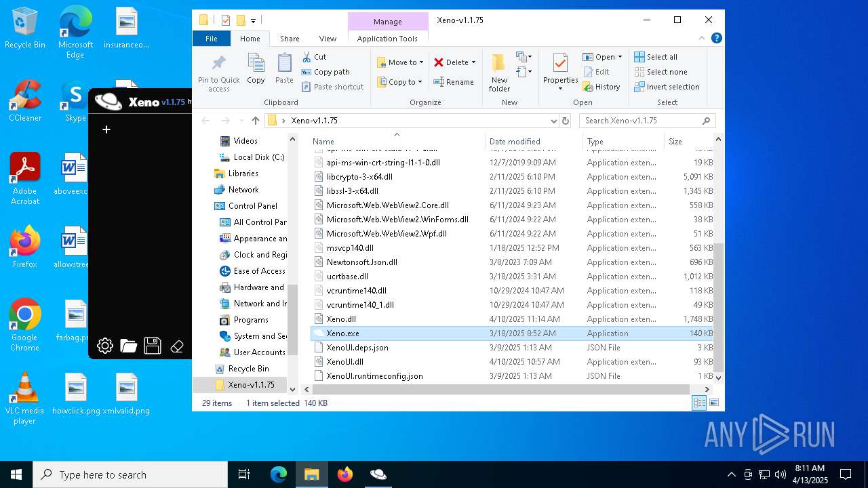Click the Paste ribbon button

(x=284, y=69)
